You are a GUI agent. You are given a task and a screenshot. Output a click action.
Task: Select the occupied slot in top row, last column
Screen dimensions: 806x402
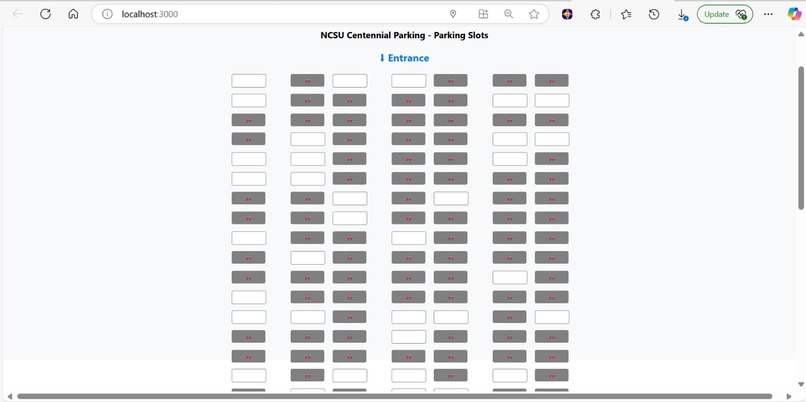pos(552,81)
